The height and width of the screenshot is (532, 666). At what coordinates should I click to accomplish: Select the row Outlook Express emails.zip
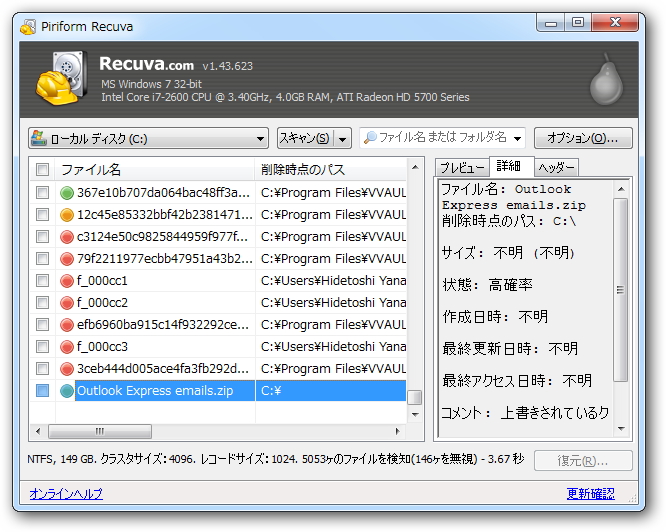tap(218, 391)
